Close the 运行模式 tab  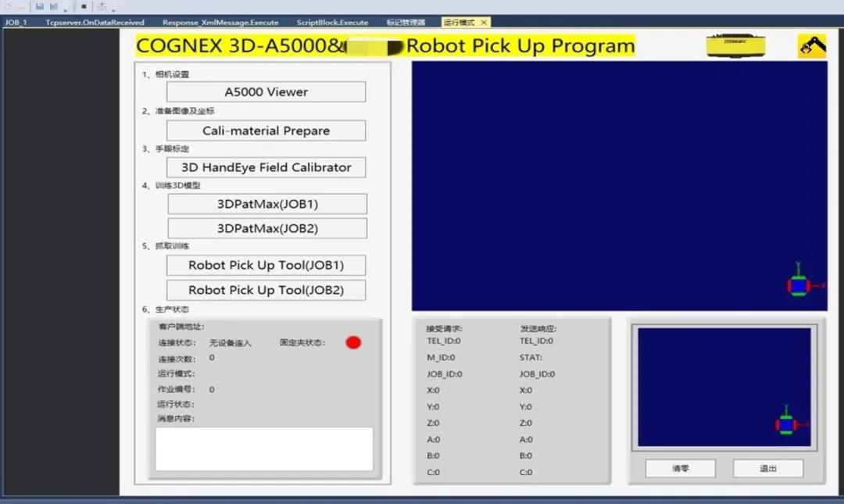click(x=484, y=23)
